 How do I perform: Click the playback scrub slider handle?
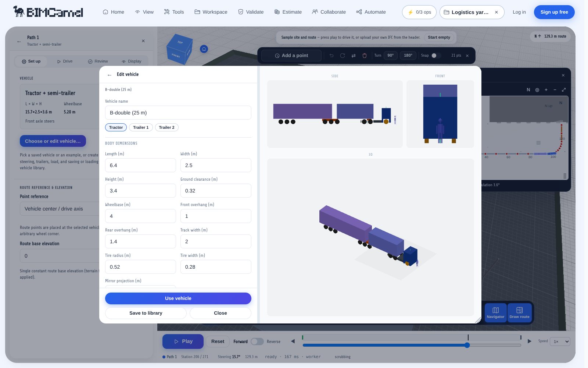click(x=467, y=345)
